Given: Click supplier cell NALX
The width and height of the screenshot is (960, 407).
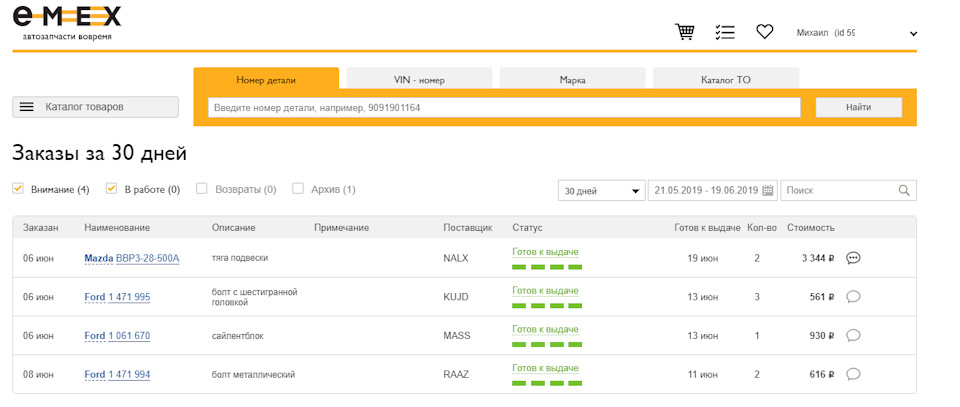Looking at the screenshot, I should [x=456, y=258].
